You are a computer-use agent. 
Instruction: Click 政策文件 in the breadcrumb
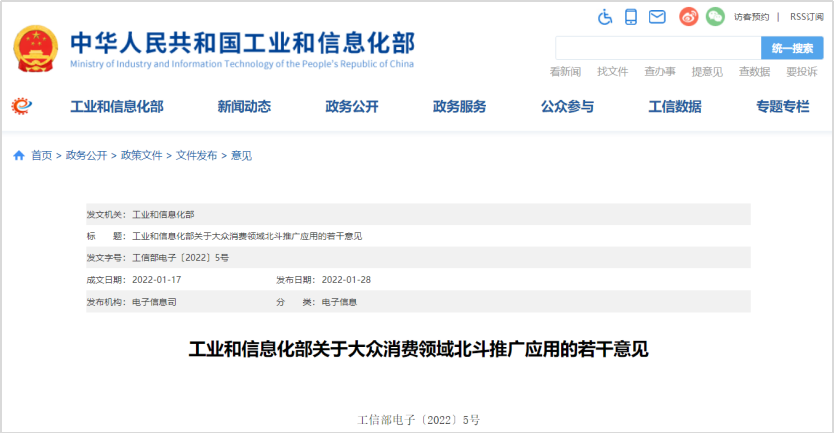[141, 155]
